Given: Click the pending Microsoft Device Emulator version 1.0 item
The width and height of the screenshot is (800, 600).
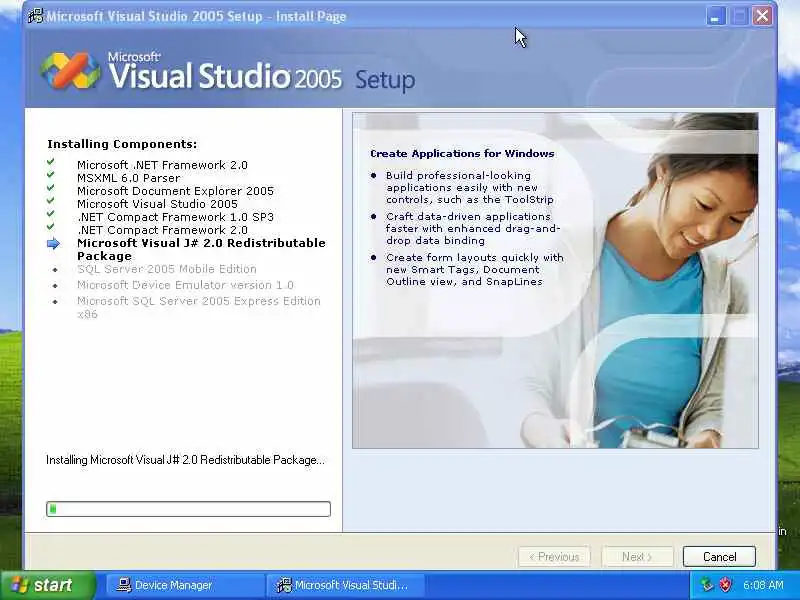Looking at the screenshot, I should 185,285.
